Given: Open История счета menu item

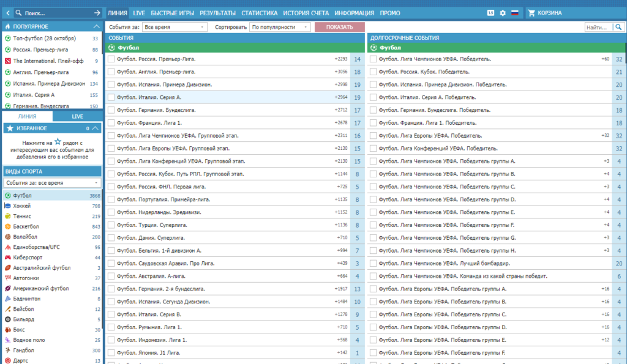Looking at the screenshot, I should tap(306, 13).
